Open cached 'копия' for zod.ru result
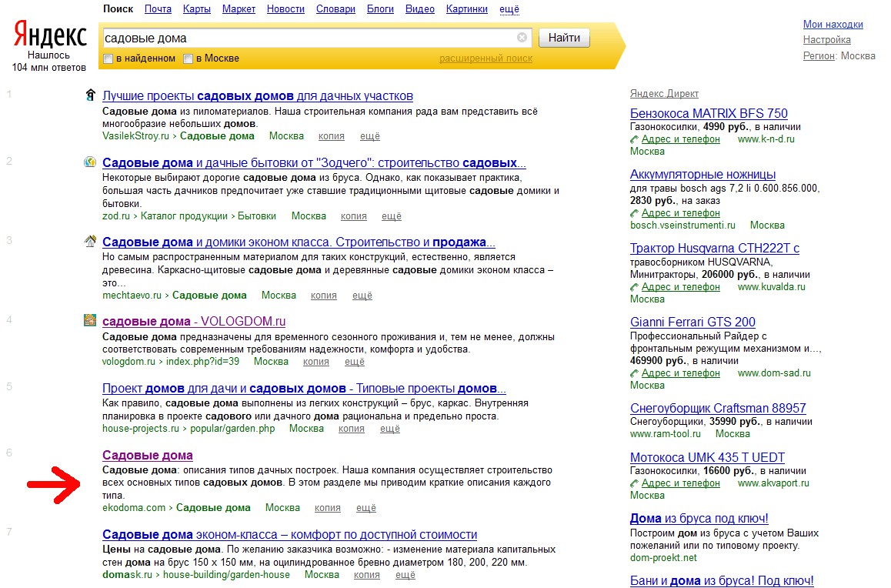 pos(353,216)
